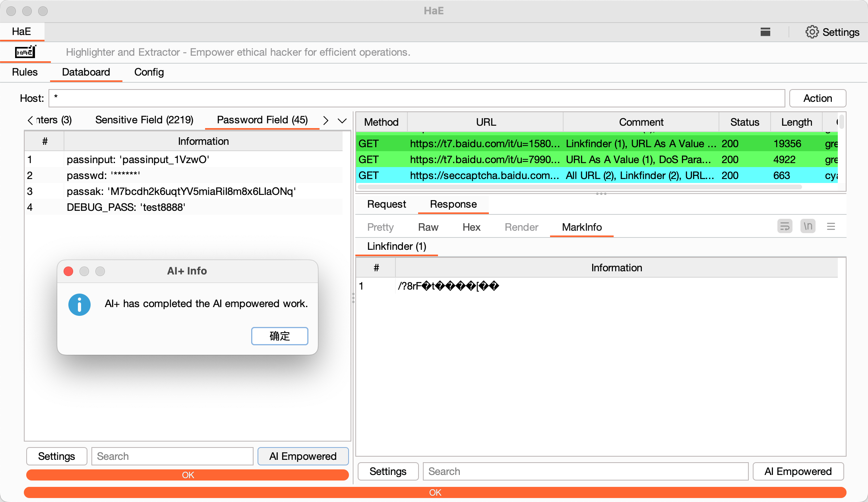Click the Action button next to the Host field

[817, 98]
